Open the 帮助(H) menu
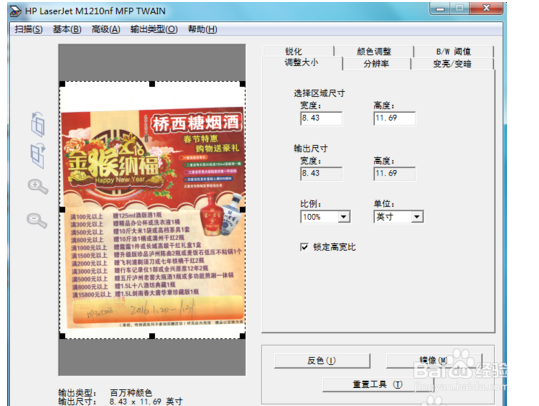This screenshot has width=539, height=406. coord(202,30)
